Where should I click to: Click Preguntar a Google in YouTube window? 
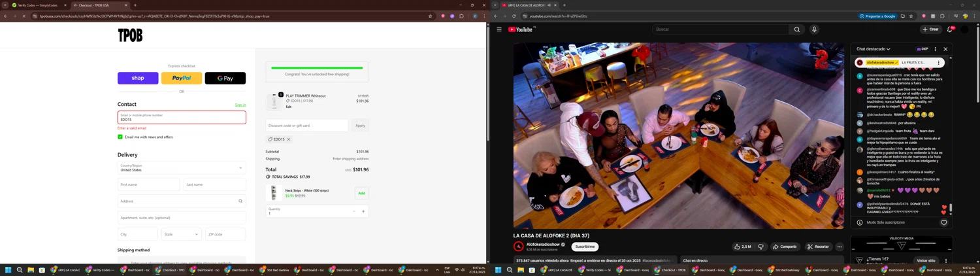point(878,16)
